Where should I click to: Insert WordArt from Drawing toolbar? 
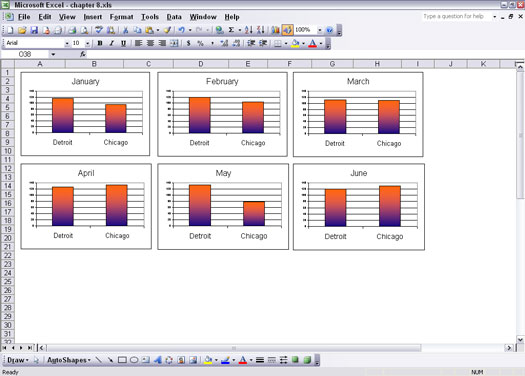click(157, 360)
